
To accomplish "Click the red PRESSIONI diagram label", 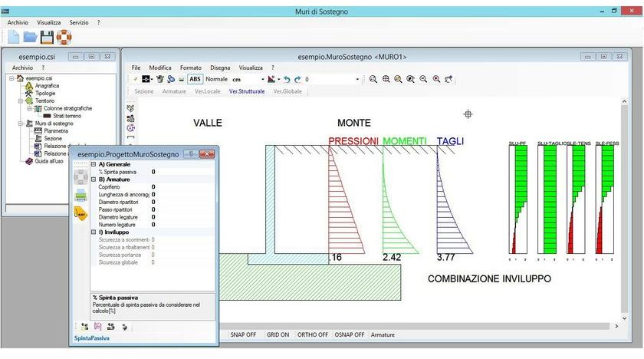I will point(353,142).
